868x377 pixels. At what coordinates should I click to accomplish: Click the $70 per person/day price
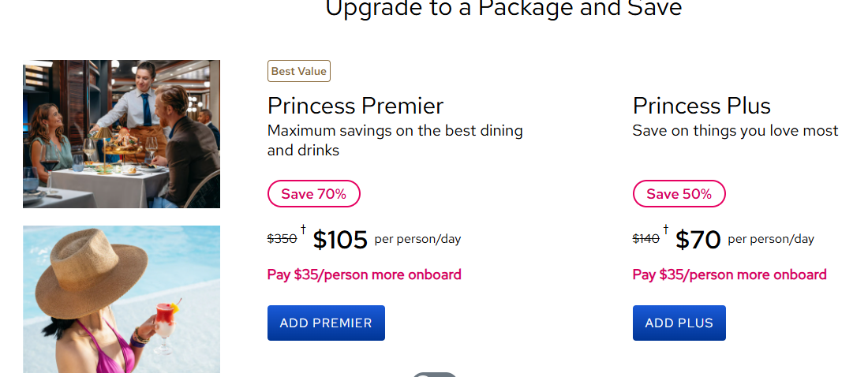click(698, 240)
